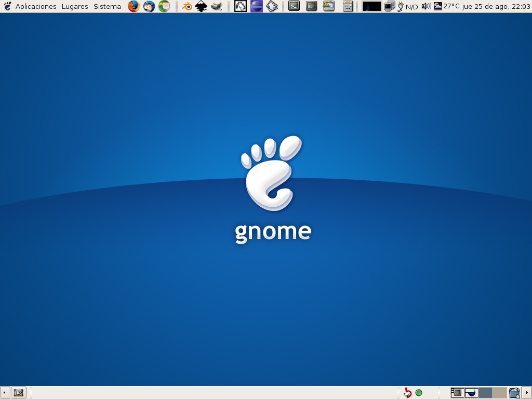Open the Lugares menu
The height and width of the screenshot is (399, 532).
pos(75,6)
